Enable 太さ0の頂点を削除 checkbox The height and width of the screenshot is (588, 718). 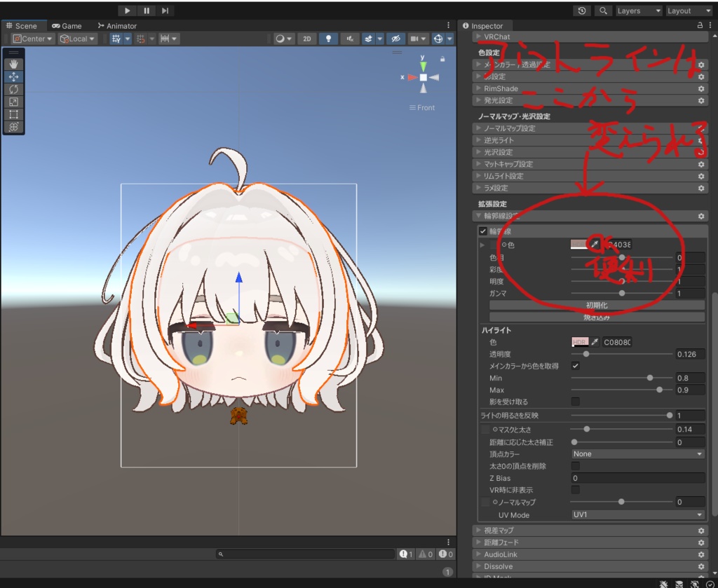576,466
